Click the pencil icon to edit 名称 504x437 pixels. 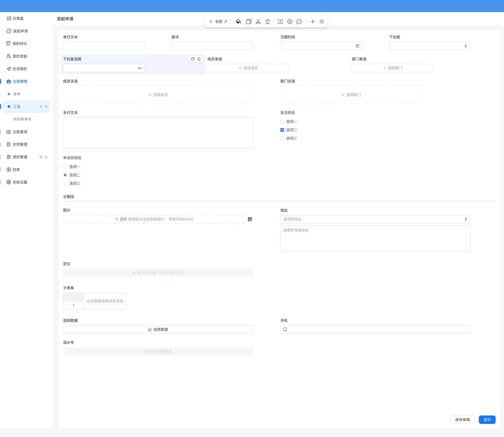coord(226,22)
